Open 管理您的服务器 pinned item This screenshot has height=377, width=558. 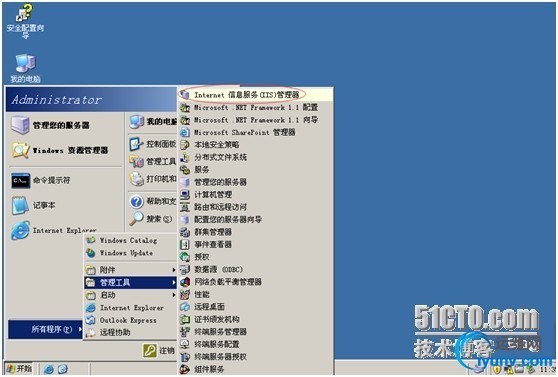click(65, 125)
